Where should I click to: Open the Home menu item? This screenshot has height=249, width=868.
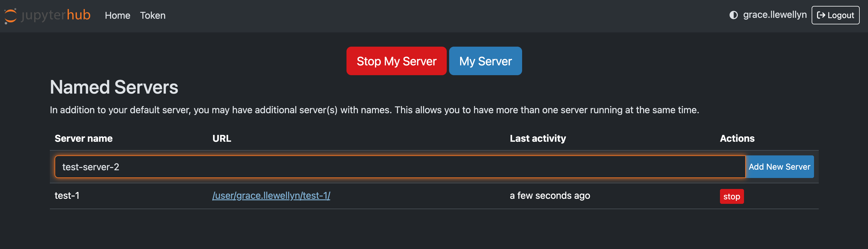[117, 15]
